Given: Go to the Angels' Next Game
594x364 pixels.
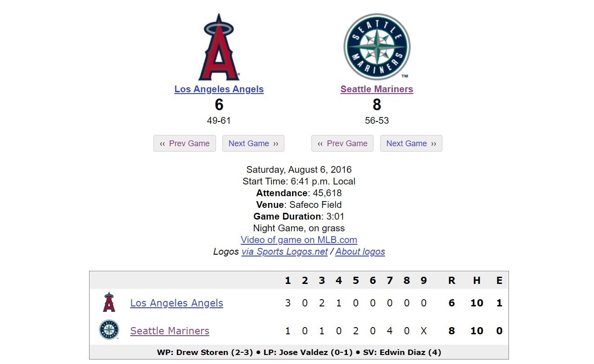Looking at the screenshot, I should tap(253, 144).
